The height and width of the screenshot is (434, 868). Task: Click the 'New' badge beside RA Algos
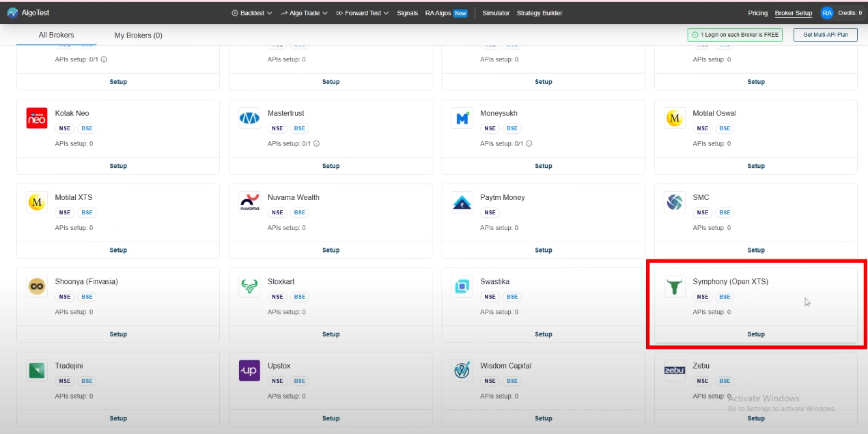460,13
